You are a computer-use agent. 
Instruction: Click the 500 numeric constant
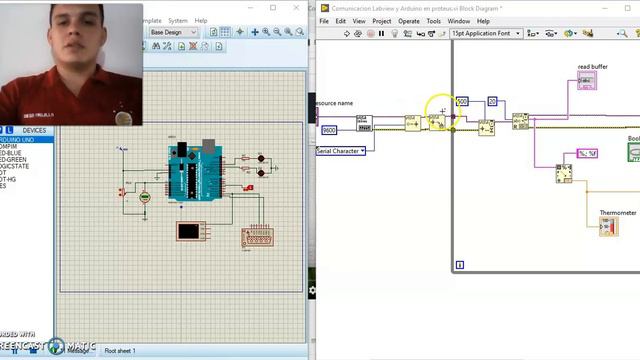click(462, 101)
